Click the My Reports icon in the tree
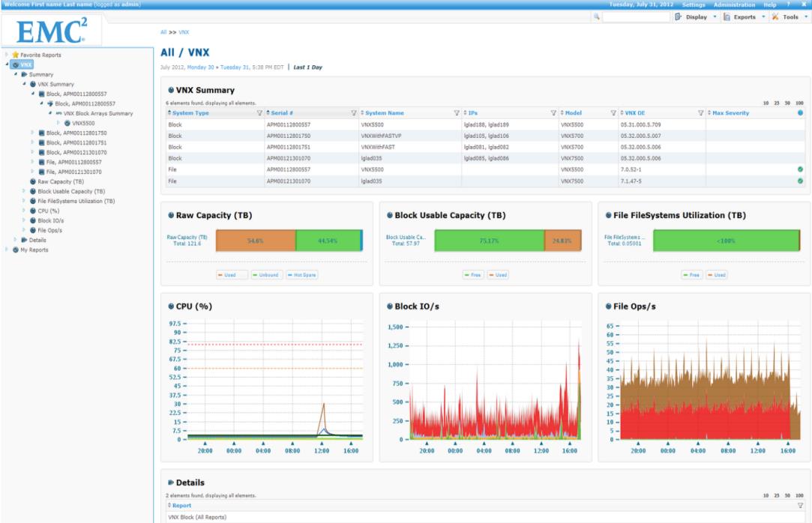 click(x=16, y=250)
